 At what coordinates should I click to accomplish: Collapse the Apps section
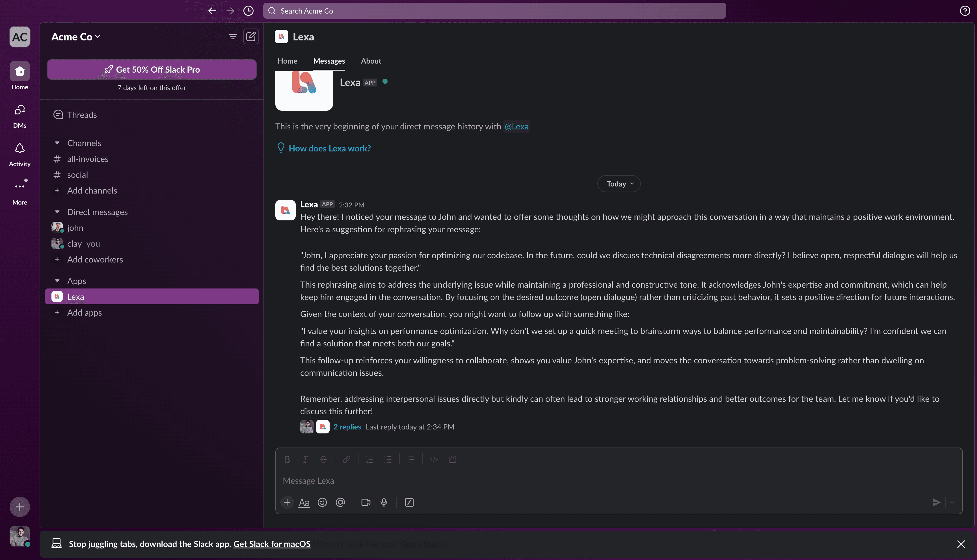57,281
